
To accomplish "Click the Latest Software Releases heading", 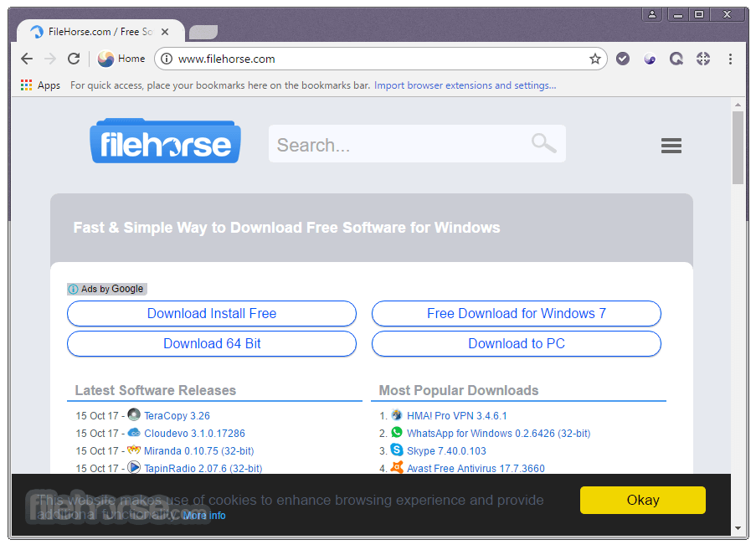I will [x=155, y=390].
